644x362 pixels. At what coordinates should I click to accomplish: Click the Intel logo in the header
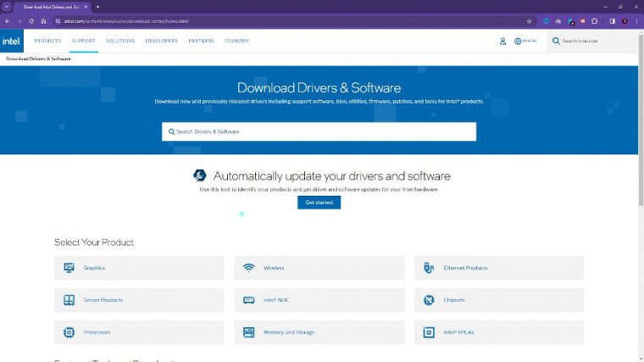pos(12,40)
